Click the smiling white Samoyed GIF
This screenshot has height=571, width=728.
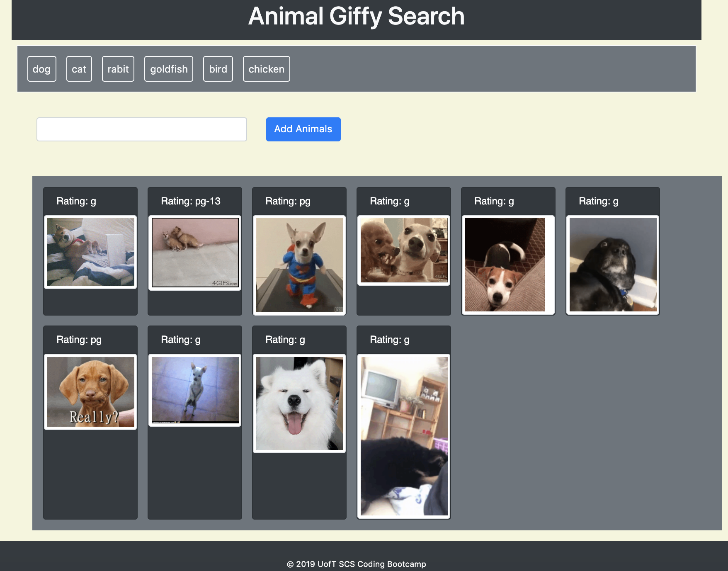click(299, 403)
